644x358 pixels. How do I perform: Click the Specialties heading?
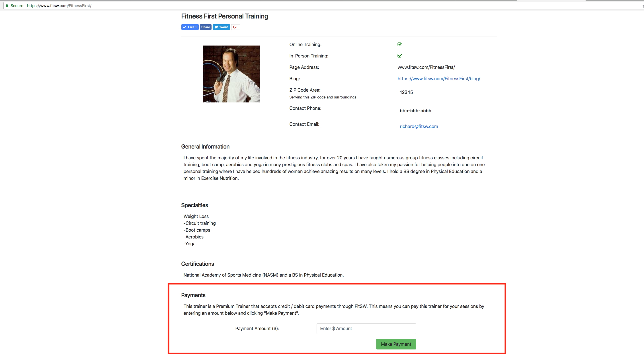pyautogui.click(x=194, y=205)
